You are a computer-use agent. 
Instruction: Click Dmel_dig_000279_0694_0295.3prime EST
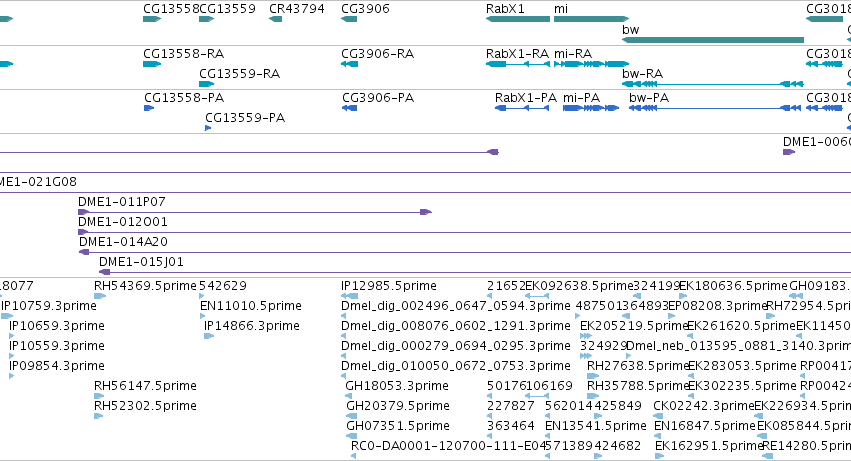pos(344,356)
